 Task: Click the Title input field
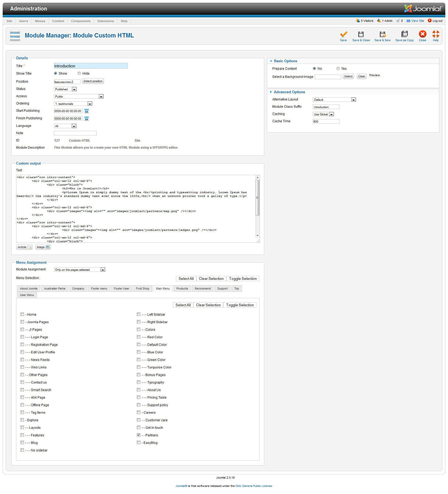pos(91,66)
